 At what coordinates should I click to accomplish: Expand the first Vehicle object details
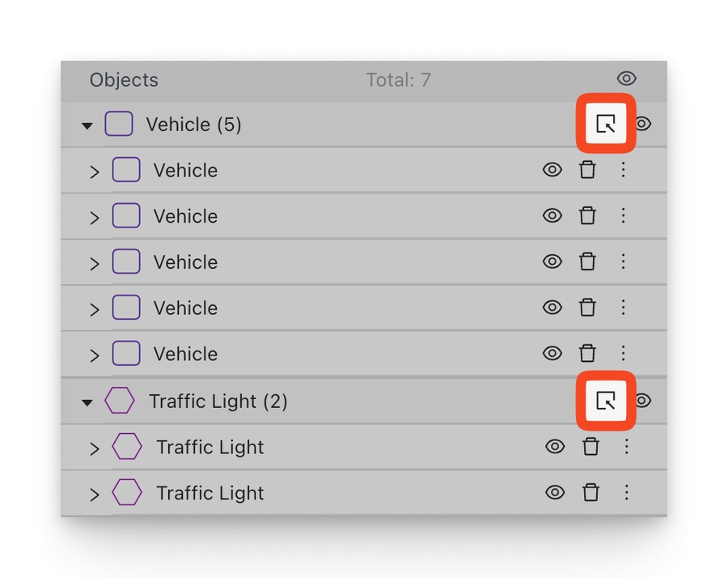click(95, 172)
